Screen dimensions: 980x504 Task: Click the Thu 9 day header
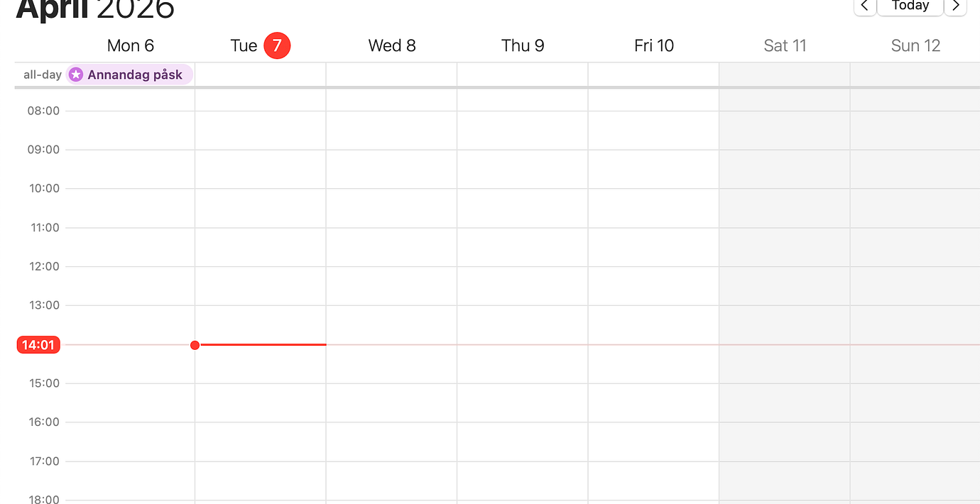point(523,45)
